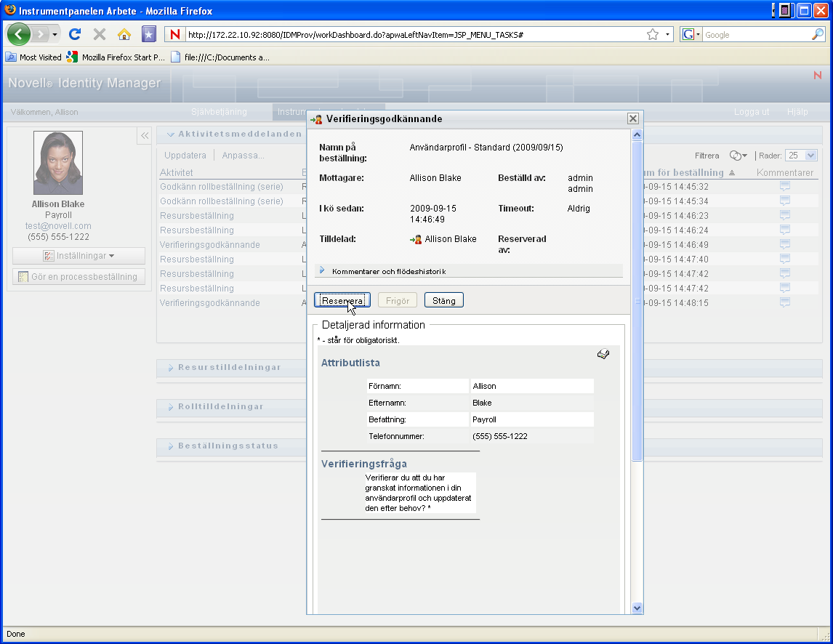Screen dimensions: 833x644
Task: Click the Novell N logo at top right
Action: coord(817,75)
